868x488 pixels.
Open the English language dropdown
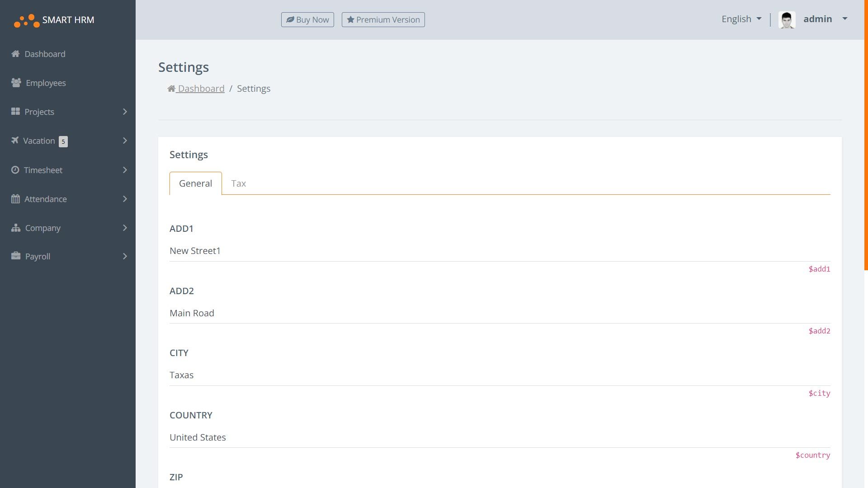(x=741, y=19)
